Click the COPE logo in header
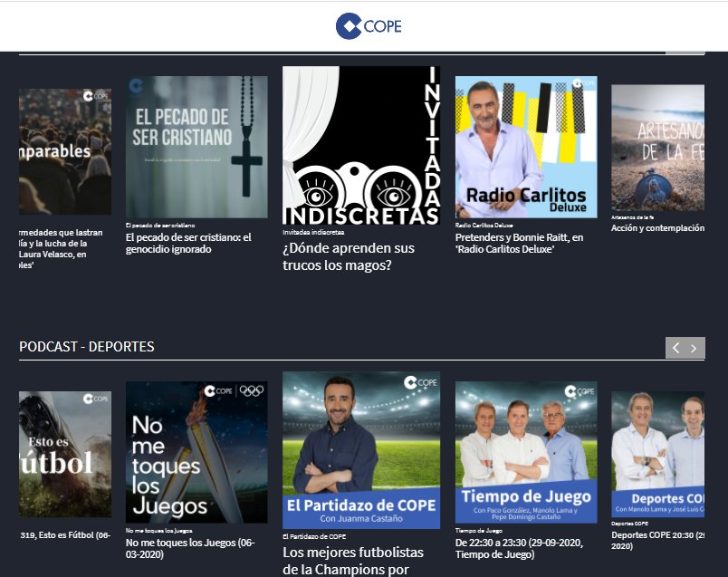The image size is (728, 577). [x=368, y=26]
